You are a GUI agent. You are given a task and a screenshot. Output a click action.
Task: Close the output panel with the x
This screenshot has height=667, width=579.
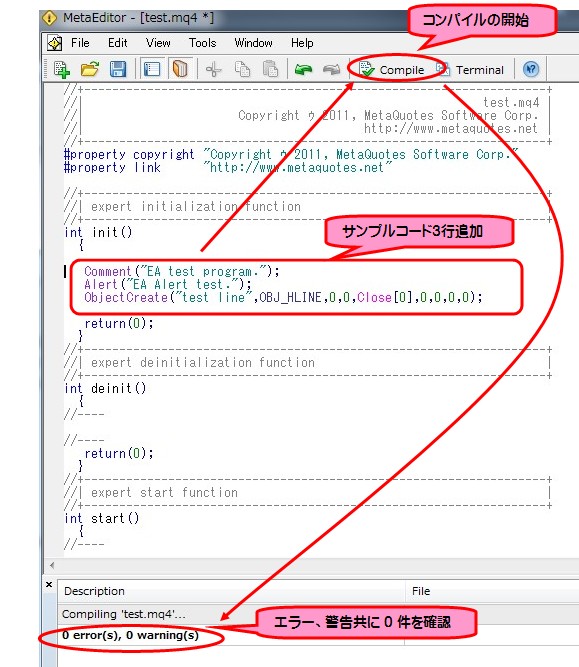point(49,584)
